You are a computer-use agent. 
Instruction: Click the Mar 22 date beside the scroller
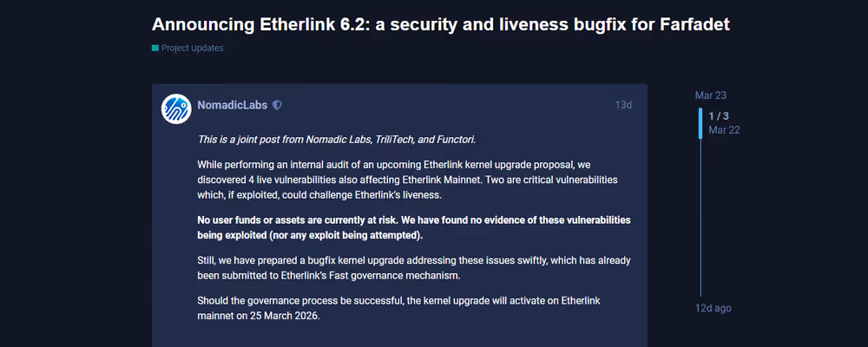[x=724, y=130]
